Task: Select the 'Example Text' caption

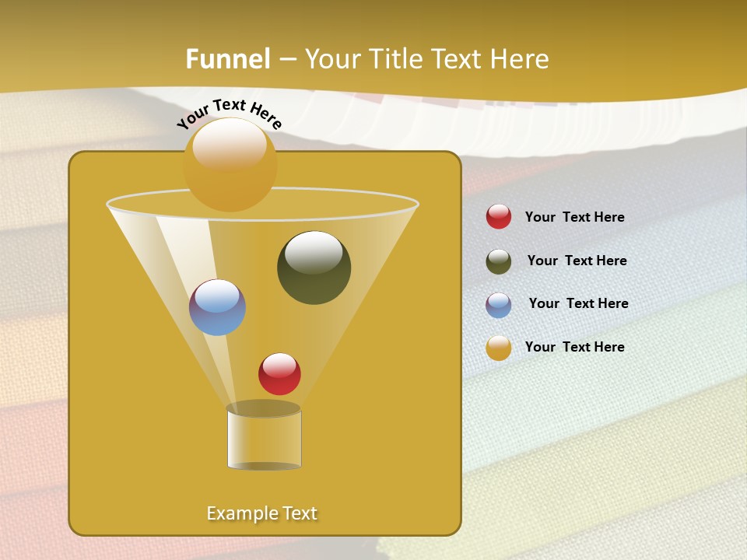Action: 262,513
